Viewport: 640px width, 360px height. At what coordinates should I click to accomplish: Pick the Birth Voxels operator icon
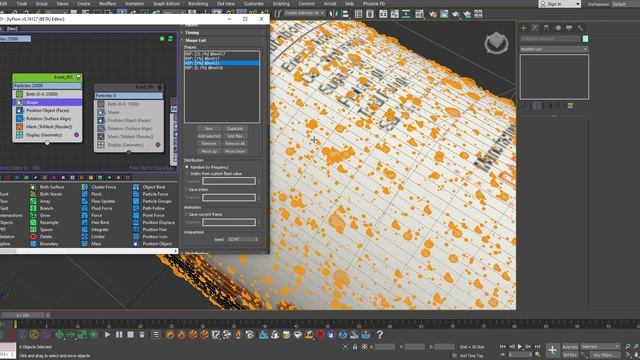point(33,194)
